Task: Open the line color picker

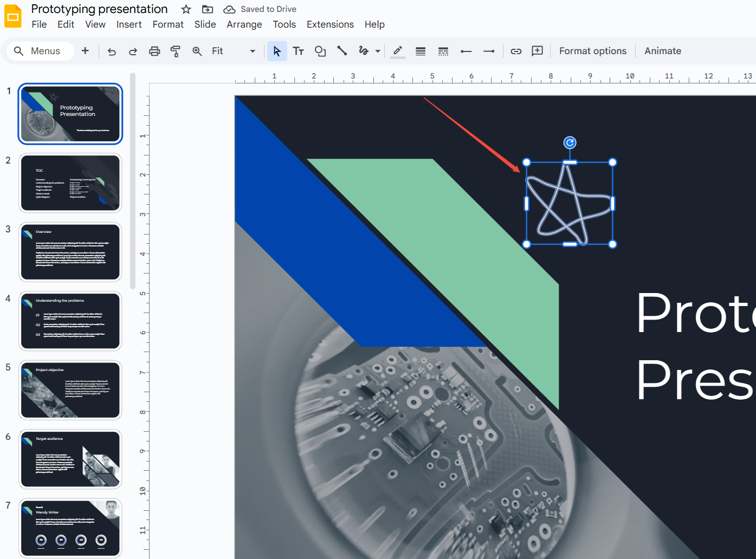Action: click(x=397, y=50)
